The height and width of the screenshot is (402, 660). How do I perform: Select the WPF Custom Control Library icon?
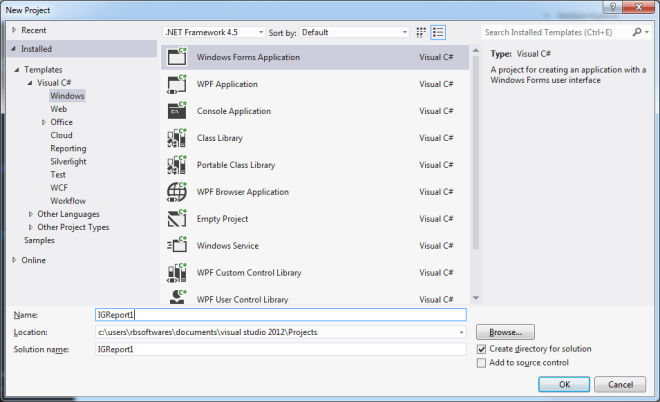click(x=177, y=272)
